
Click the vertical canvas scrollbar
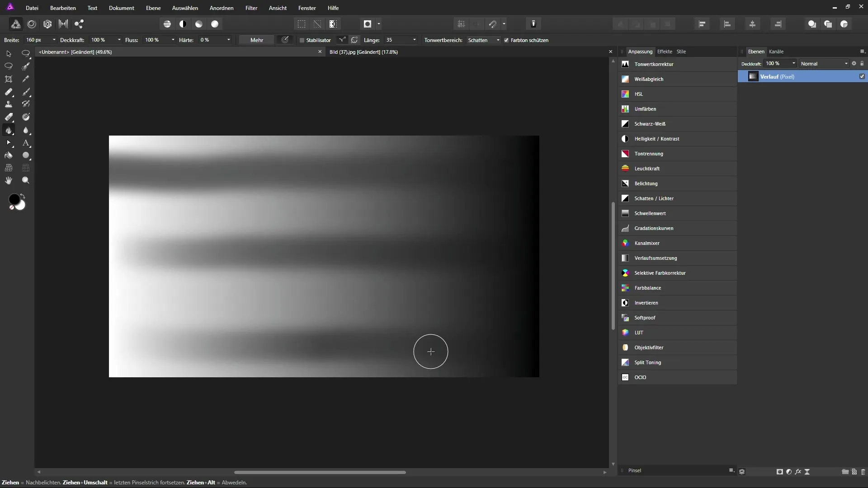click(x=613, y=266)
